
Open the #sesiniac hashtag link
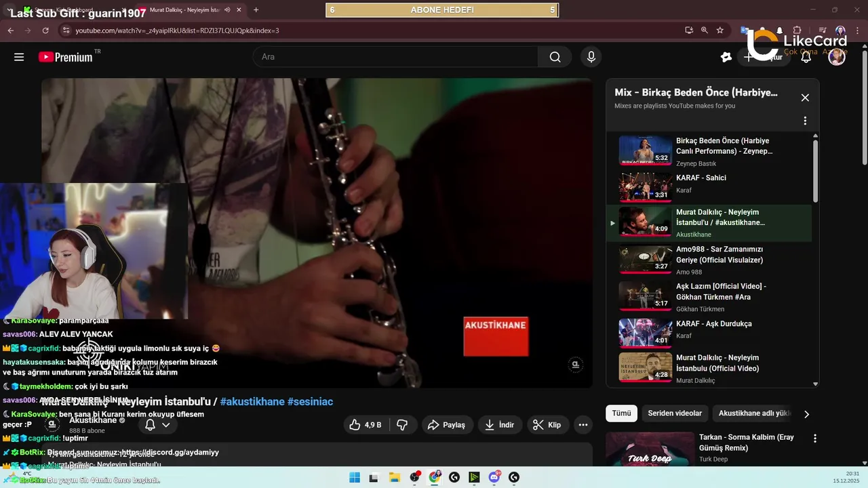click(310, 402)
